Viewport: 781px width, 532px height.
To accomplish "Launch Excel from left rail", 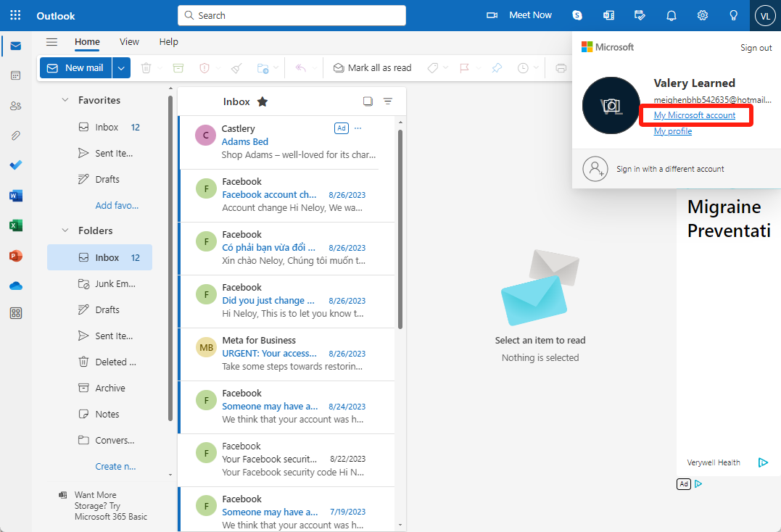I will coord(15,225).
